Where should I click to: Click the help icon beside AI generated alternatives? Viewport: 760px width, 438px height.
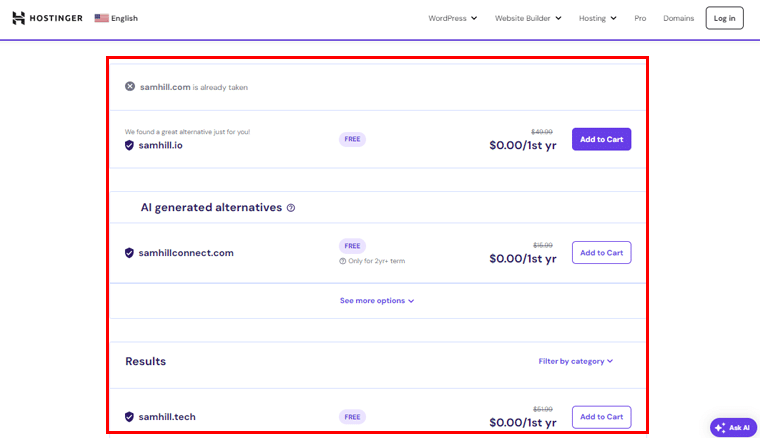coord(291,208)
